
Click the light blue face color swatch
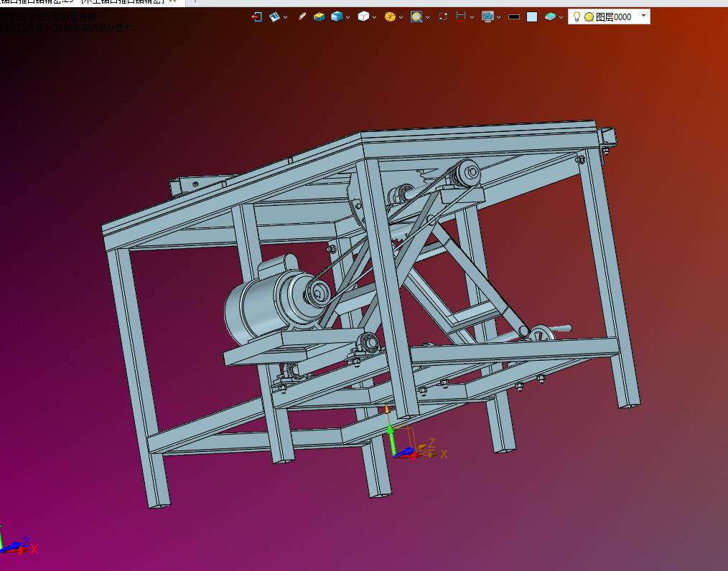coord(532,17)
